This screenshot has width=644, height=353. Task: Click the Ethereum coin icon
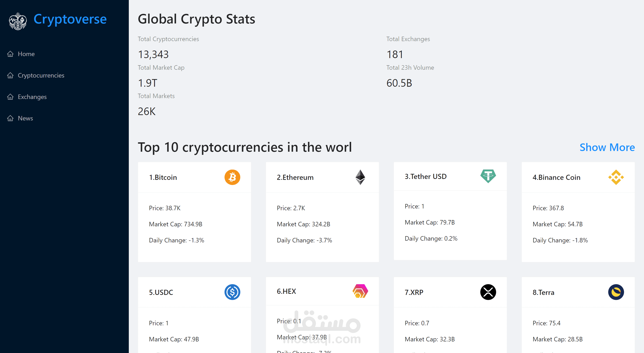360,177
